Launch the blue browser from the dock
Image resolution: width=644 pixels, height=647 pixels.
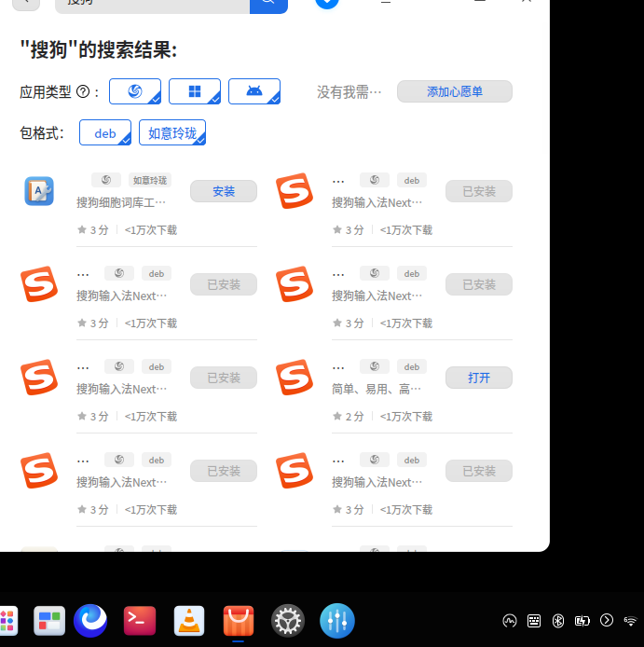90,621
